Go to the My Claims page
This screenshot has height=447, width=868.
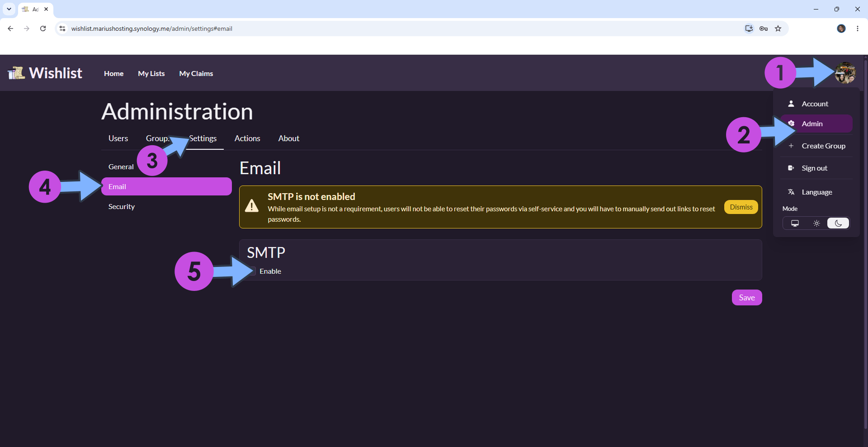(196, 73)
